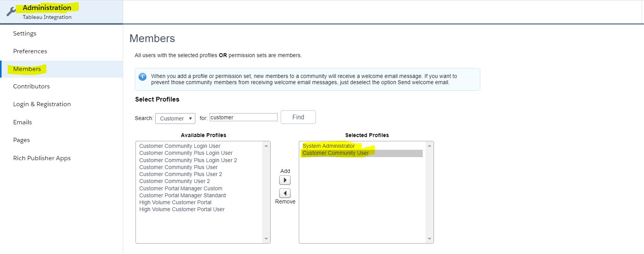Open the Customer search type dropdown

click(x=175, y=119)
